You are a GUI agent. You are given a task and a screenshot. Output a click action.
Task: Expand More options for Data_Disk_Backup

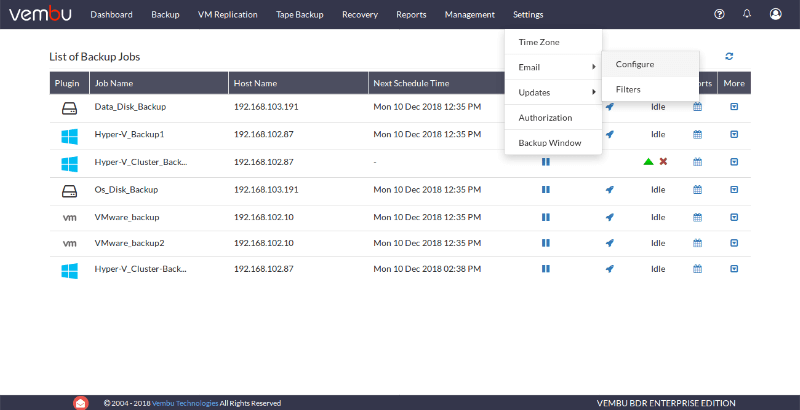[734, 107]
